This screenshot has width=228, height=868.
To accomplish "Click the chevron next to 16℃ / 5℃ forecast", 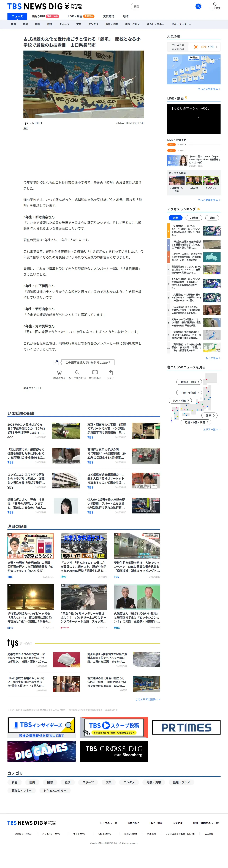I will point(216,47).
